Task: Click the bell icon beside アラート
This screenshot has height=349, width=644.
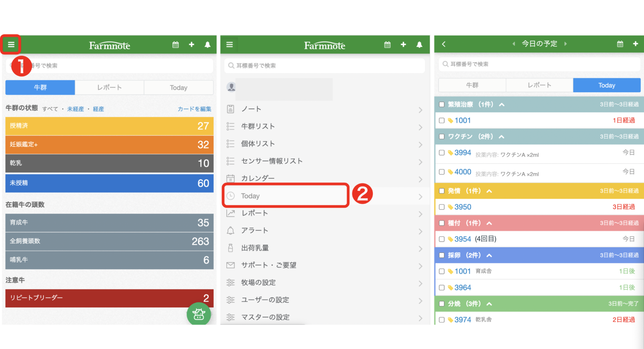Action: 230,231
